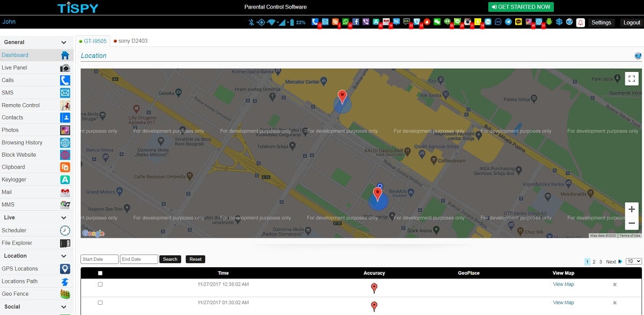Zoom in on the map with plus
Screen dimensions: 644x315
tap(632, 209)
